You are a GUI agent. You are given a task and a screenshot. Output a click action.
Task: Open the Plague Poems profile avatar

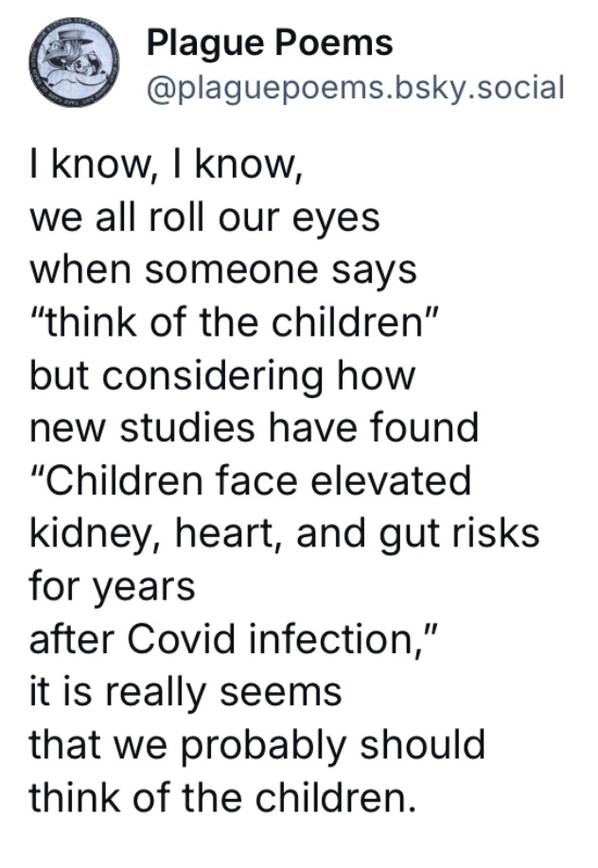coord(74,61)
